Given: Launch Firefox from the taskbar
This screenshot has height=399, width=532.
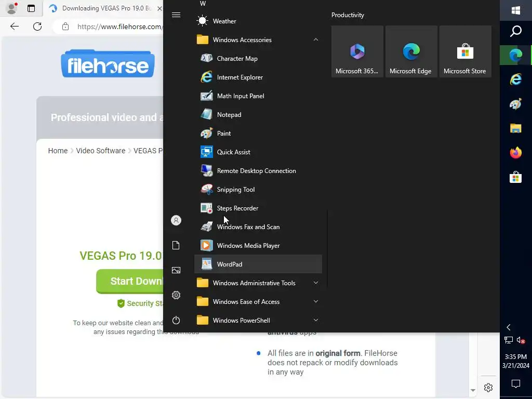Looking at the screenshot, I should pos(516,153).
